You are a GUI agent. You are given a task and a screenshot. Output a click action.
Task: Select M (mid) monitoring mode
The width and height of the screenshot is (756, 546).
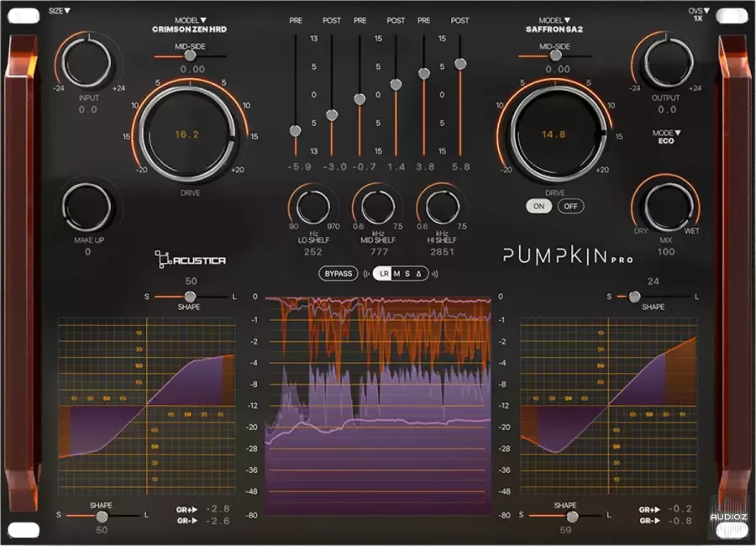pos(396,274)
